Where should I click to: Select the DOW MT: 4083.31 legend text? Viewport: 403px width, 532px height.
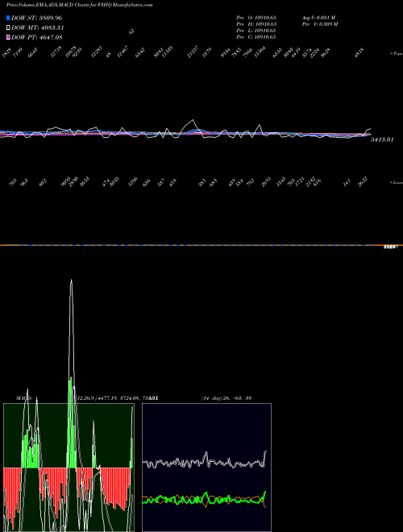click(x=38, y=28)
